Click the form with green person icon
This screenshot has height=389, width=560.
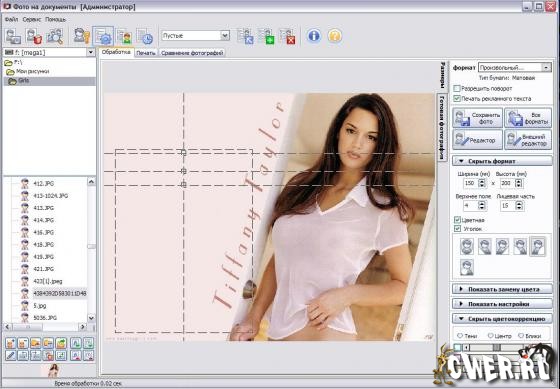(x=124, y=36)
